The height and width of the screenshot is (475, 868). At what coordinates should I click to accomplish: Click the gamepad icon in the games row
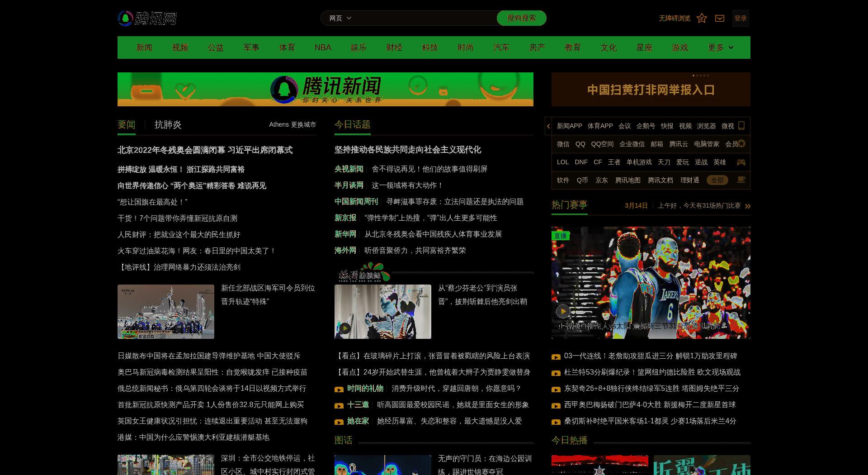741,162
